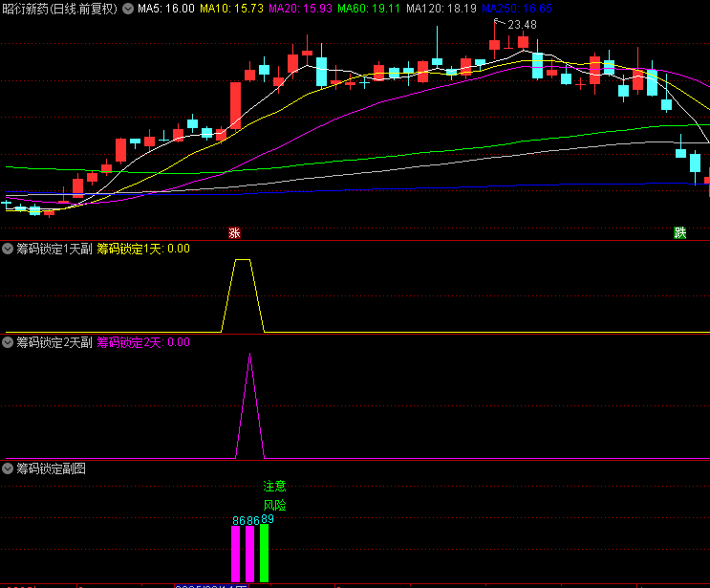Click the 筹码锁定副图 panel title

coord(52,468)
